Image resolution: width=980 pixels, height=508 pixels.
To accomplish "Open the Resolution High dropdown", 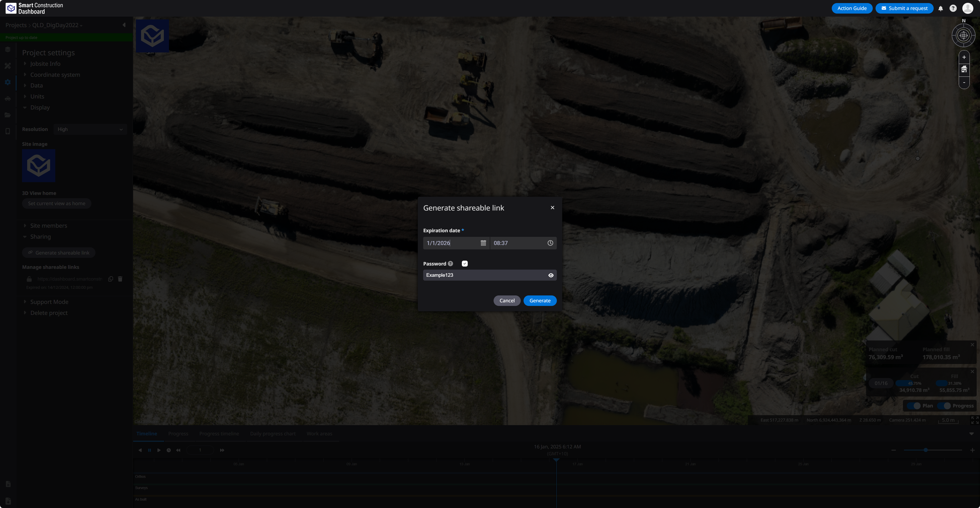I will (x=90, y=129).
